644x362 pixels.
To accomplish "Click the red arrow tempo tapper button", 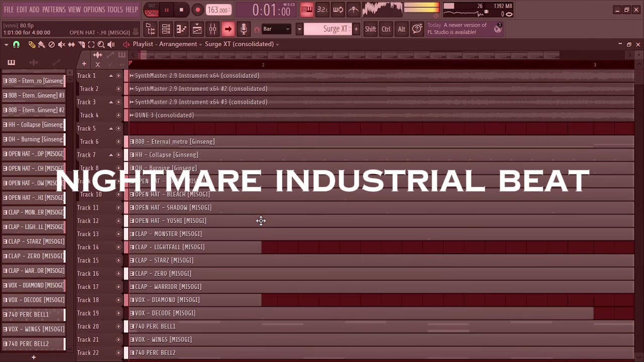I will (x=228, y=29).
